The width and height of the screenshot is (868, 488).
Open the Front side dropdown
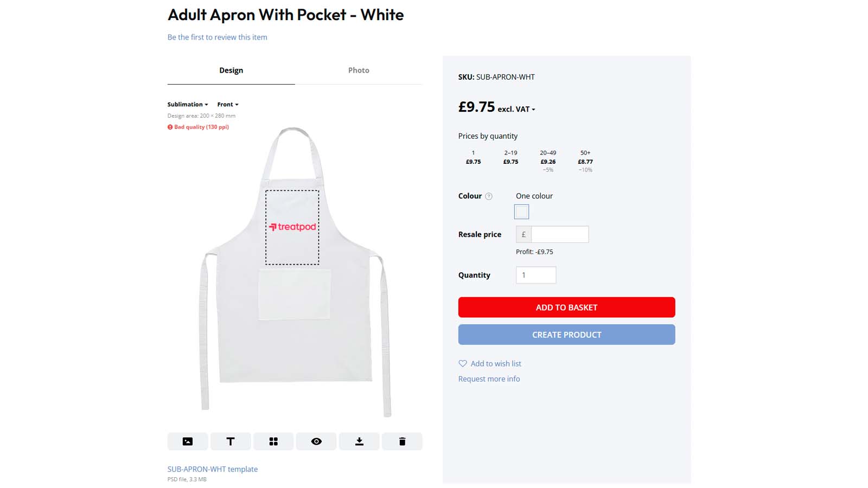pyautogui.click(x=228, y=104)
